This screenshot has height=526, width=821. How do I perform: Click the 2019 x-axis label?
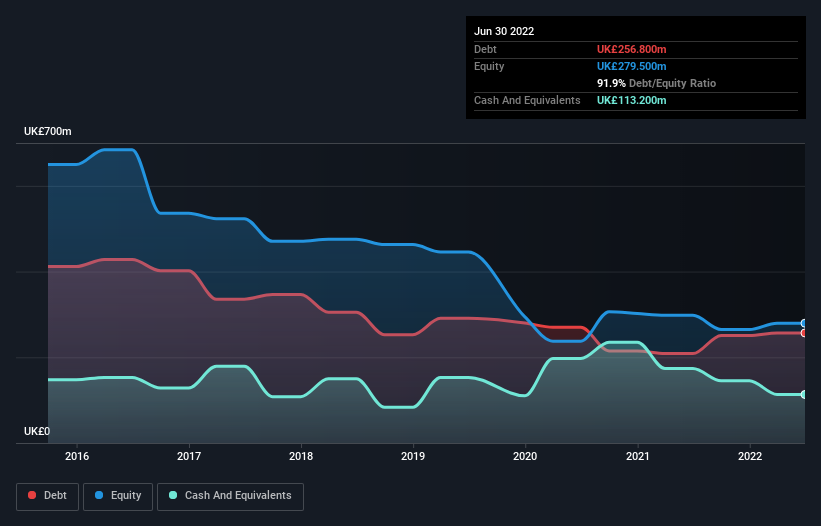[413, 456]
